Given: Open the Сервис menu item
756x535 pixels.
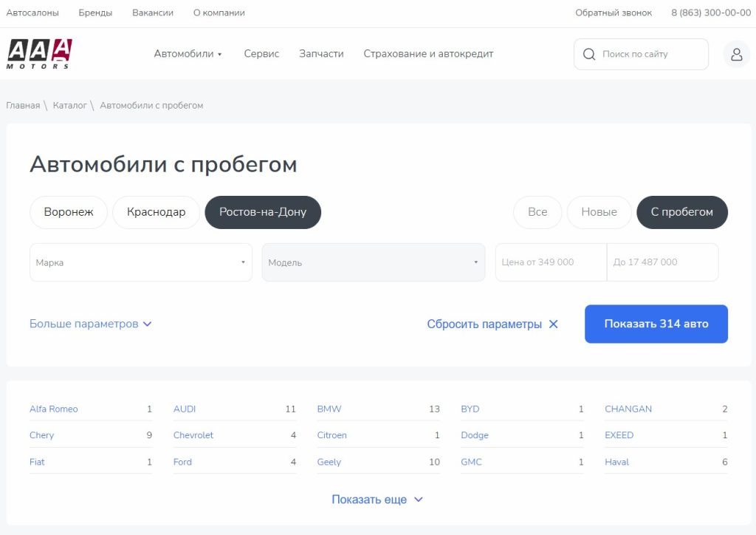Looking at the screenshot, I should (261, 53).
